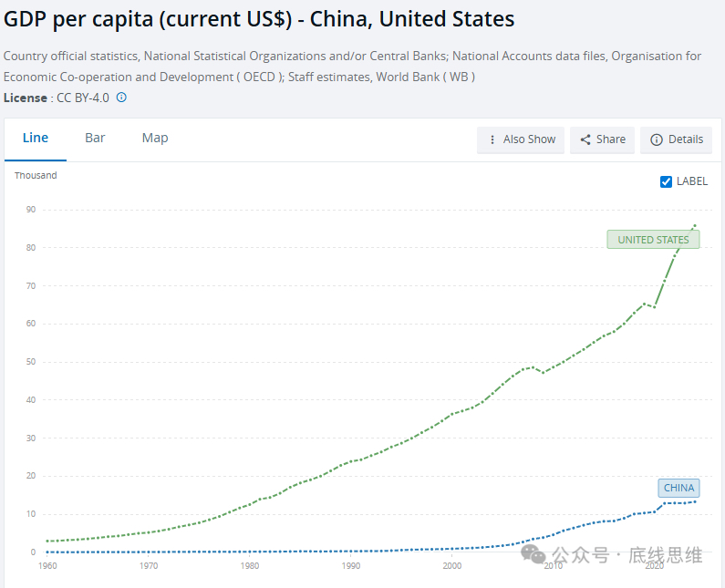Click the last data point of United States line
This screenshot has height=588, width=725.
(x=695, y=225)
